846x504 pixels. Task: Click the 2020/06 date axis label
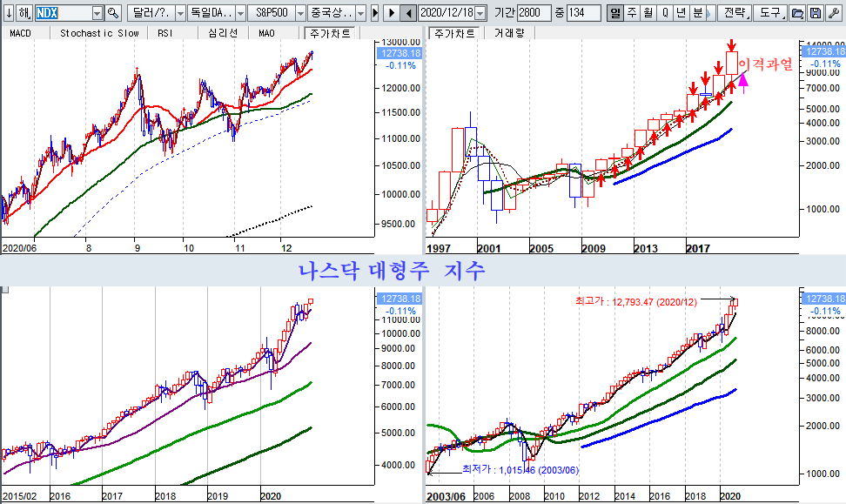tap(19, 248)
